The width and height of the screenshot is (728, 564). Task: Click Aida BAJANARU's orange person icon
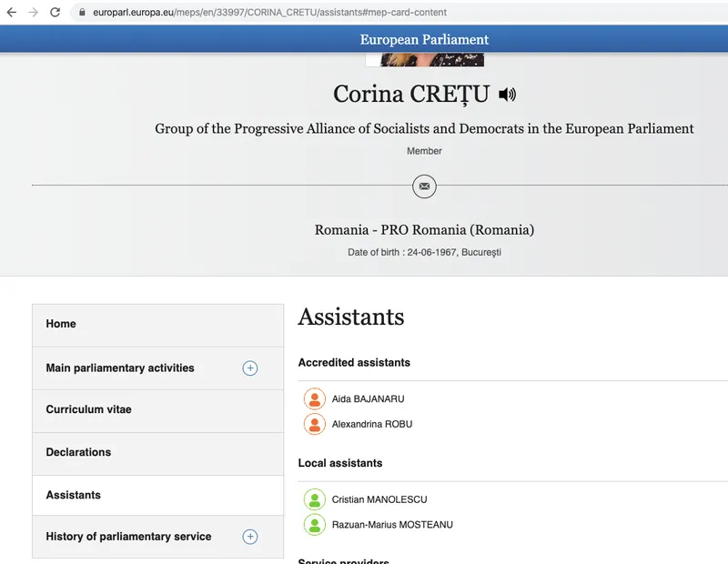(314, 398)
